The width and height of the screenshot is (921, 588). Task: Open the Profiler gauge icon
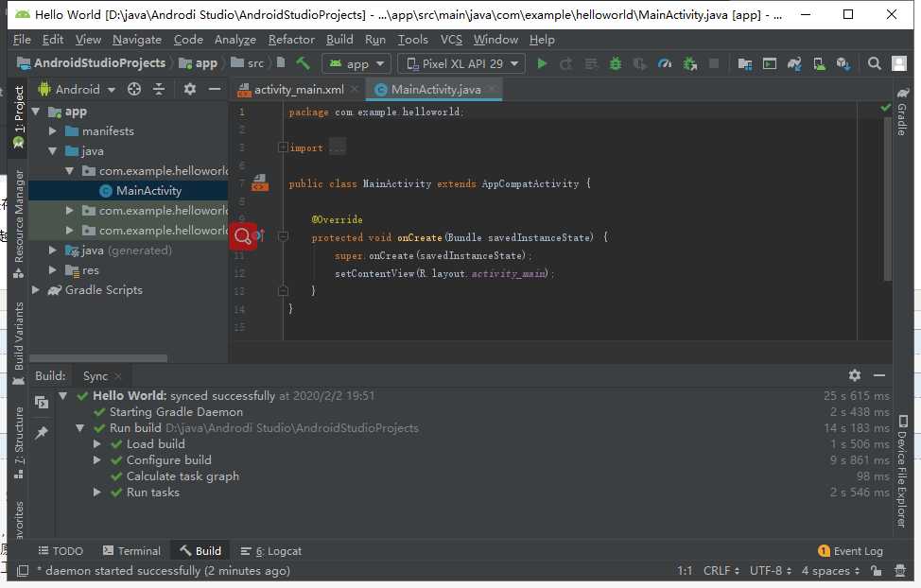(665, 63)
